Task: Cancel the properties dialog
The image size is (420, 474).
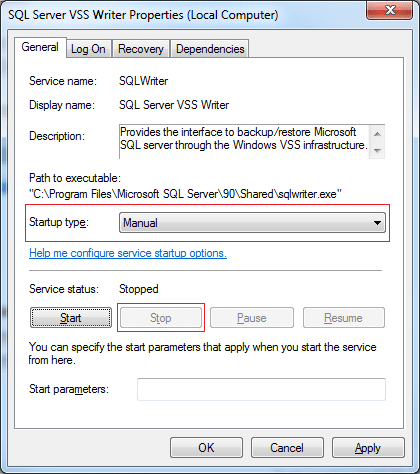Action: click(x=287, y=448)
